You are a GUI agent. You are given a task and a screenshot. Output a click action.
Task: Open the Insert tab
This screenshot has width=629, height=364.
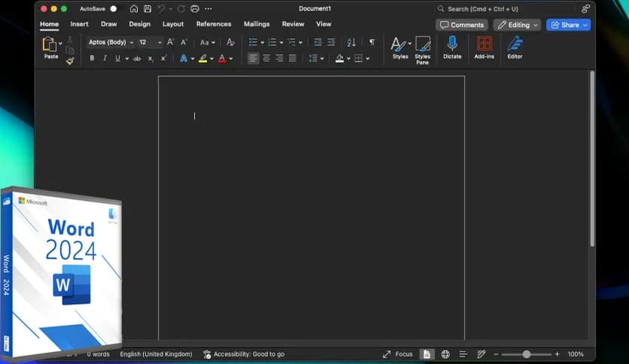pyautogui.click(x=80, y=24)
